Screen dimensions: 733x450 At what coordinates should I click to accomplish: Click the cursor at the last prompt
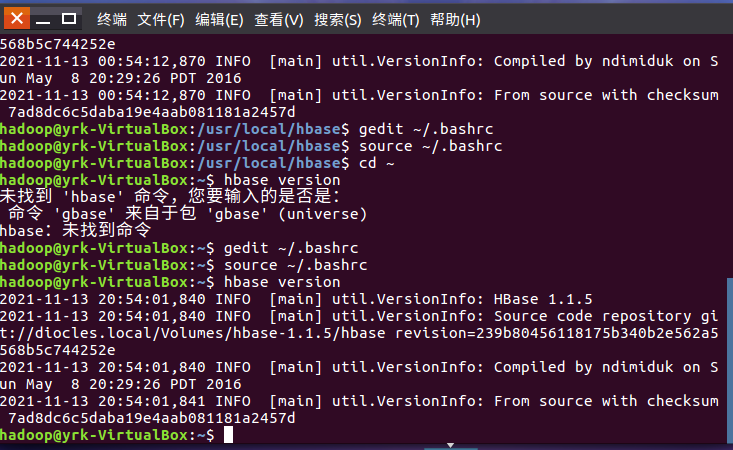coord(229,435)
